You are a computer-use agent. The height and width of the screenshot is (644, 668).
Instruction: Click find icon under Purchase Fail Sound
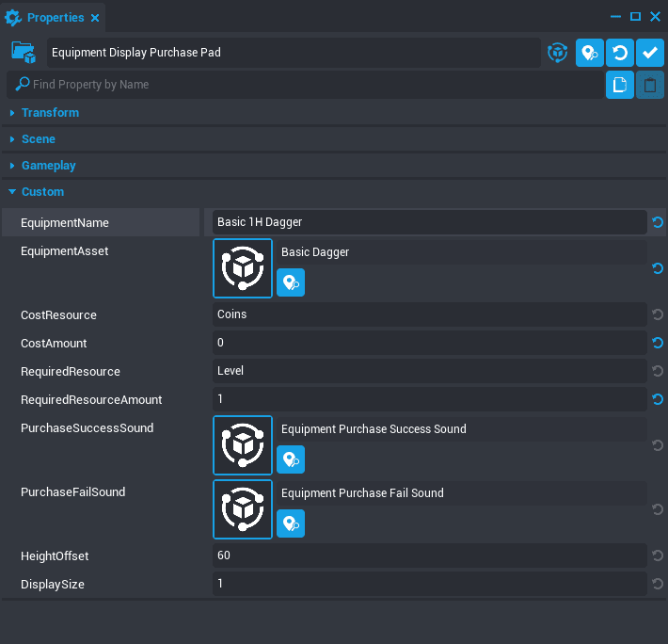pos(291,523)
